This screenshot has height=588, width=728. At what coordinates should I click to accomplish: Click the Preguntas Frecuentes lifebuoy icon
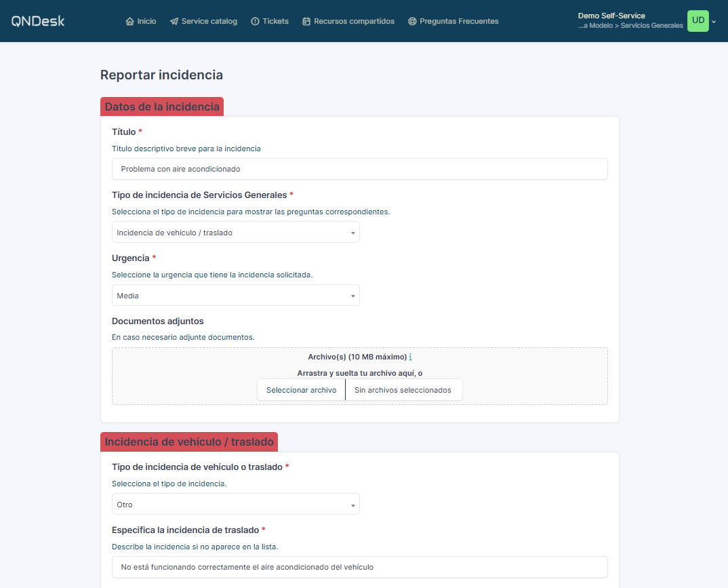click(412, 22)
